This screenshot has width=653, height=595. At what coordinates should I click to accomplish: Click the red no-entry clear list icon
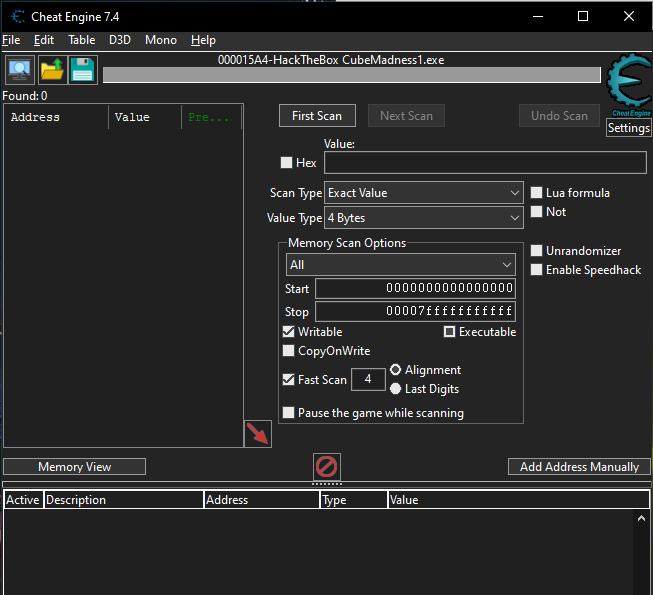click(x=326, y=467)
